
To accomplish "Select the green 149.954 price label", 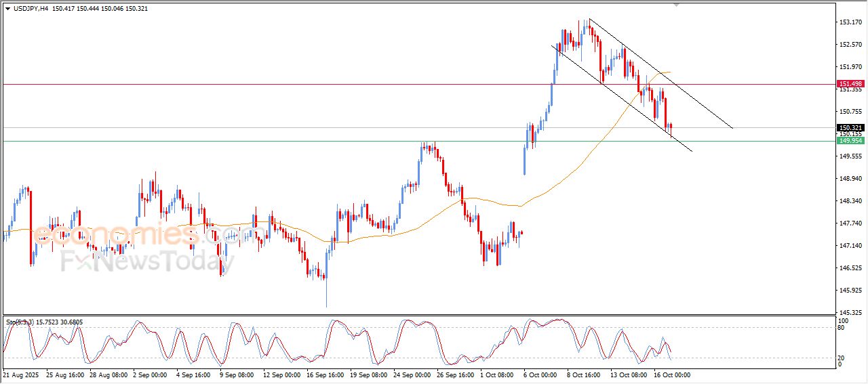I will pos(850,141).
